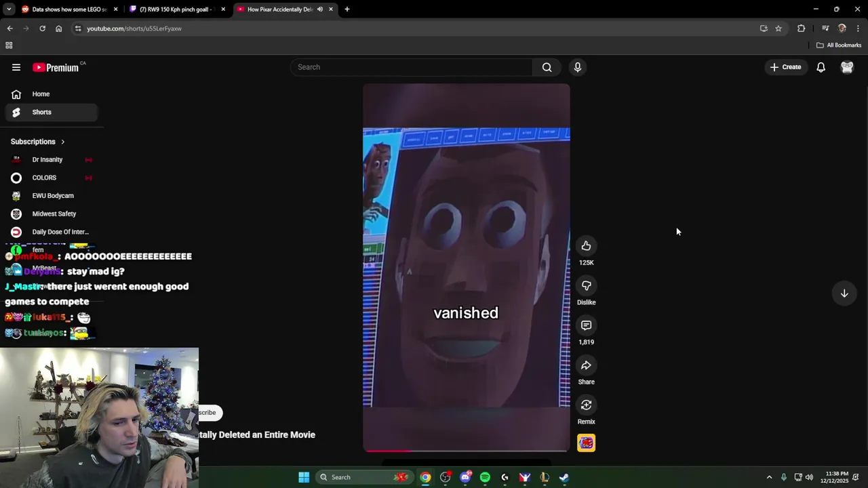Open the Remix option
The height and width of the screenshot is (488, 868).
586,405
